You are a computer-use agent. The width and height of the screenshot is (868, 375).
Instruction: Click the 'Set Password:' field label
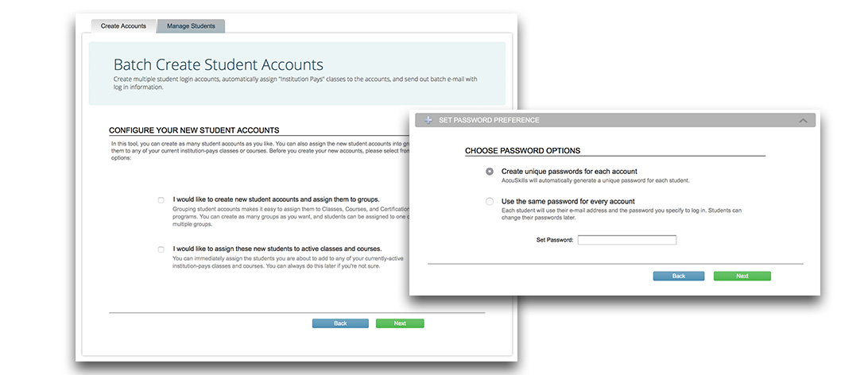coord(555,239)
